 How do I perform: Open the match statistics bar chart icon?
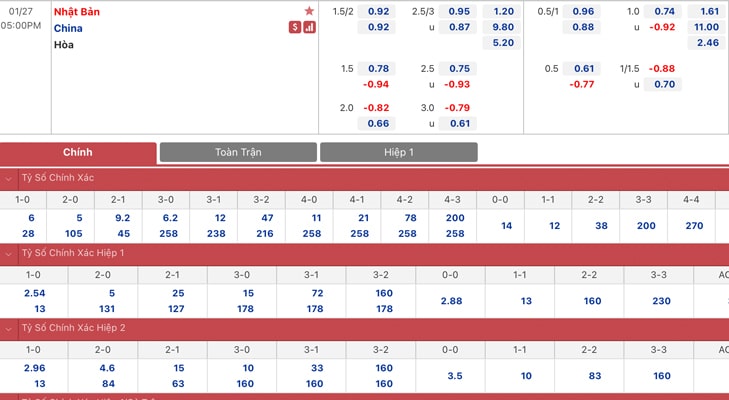click(x=310, y=27)
